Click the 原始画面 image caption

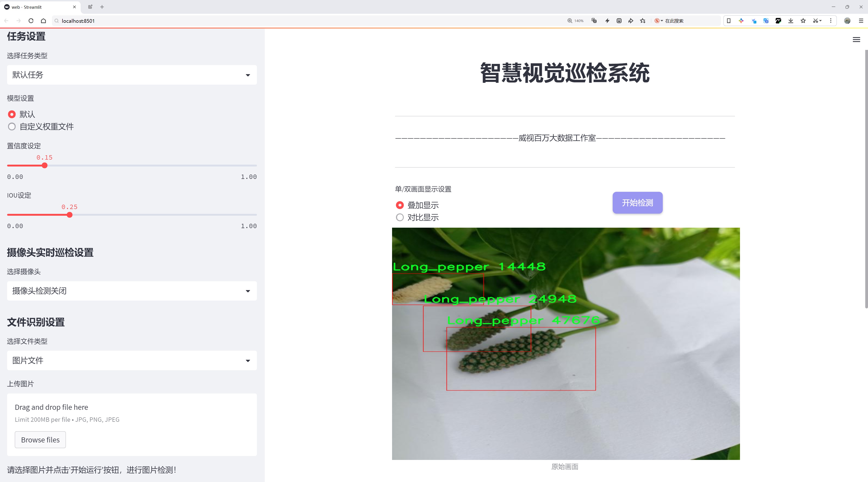click(x=565, y=467)
